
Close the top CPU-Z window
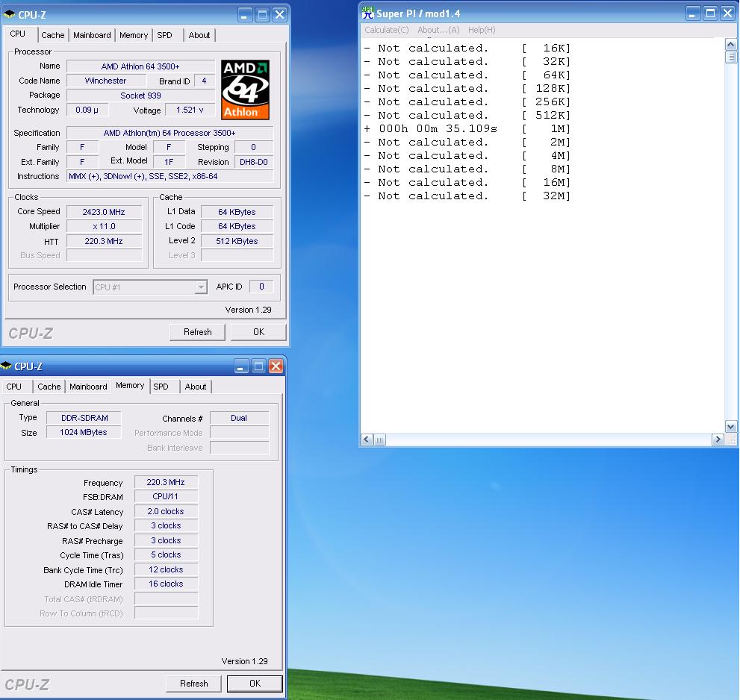point(280,15)
